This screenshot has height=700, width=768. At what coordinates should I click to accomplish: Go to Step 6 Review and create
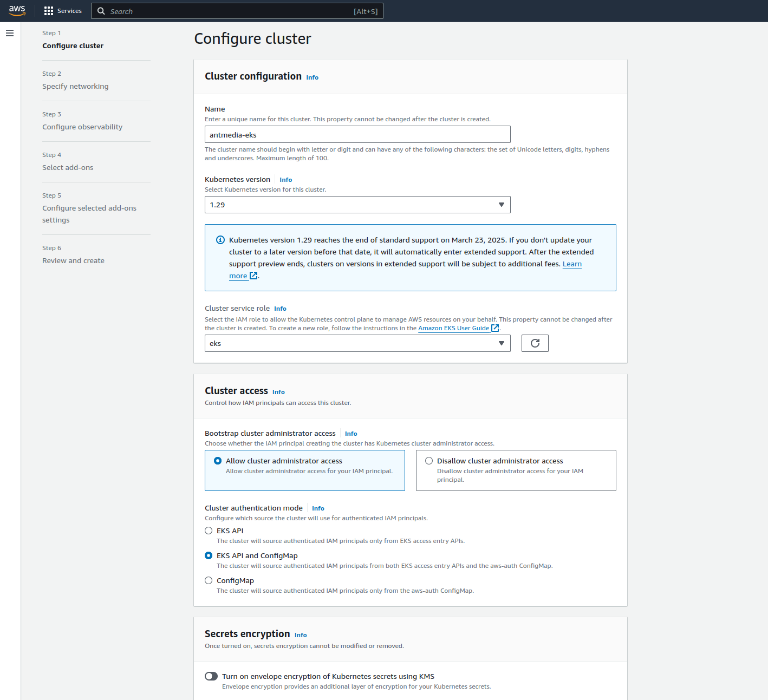(74, 260)
